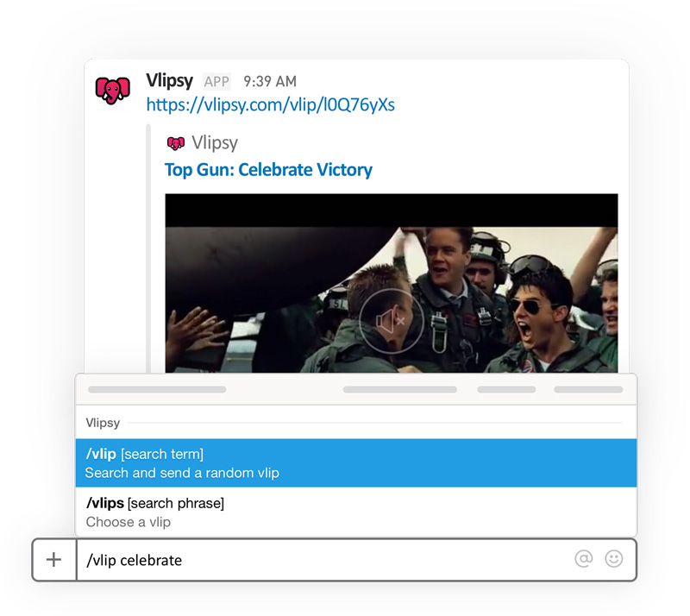Click the 9:39 AM message timestamp

coord(269,82)
